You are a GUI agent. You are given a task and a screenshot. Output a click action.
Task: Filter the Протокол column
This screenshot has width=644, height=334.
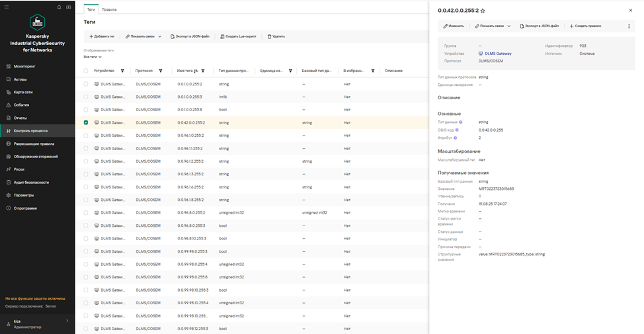pyautogui.click(x=161, y=71)
